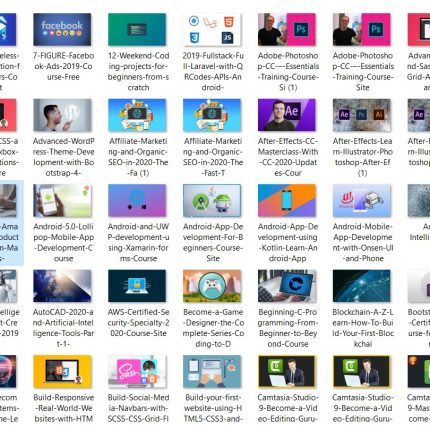This screenshot has width=430, height=430.
Task: Select Android-Mobile-App-Development-with-Onsen-UI folder
Action: click(x=362, y=200)
